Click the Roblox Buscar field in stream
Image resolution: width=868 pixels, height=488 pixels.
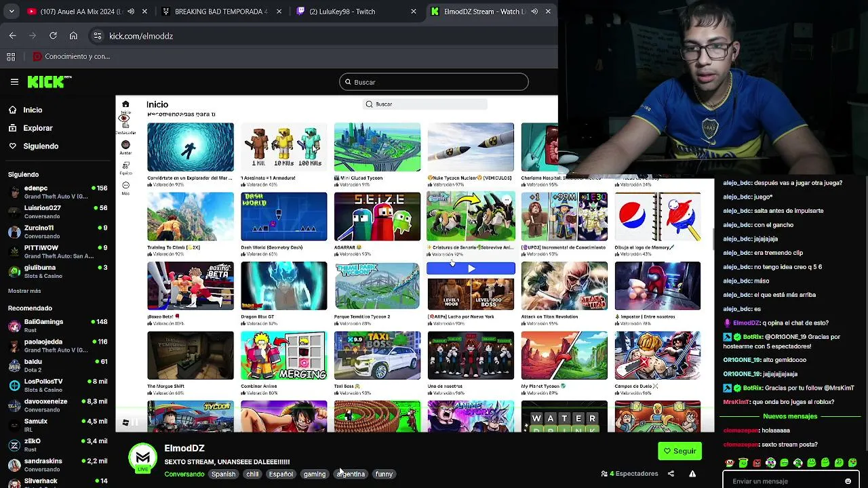425,104
